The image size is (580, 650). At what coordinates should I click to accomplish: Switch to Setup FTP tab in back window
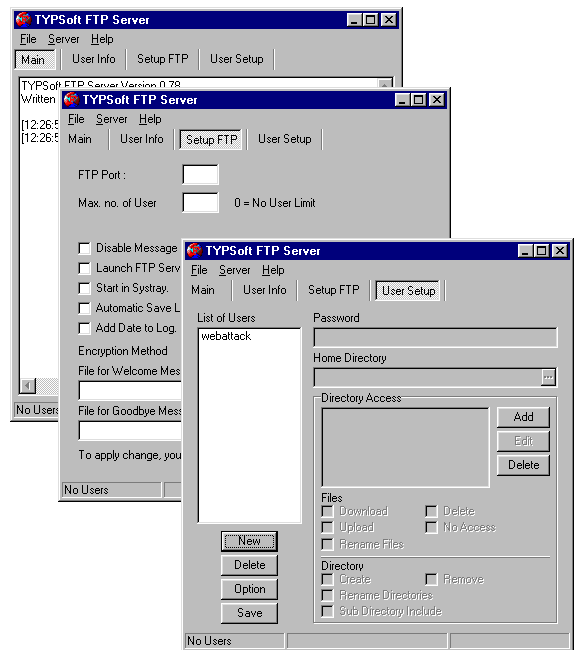pyautogui.click(x=163, y=59)
